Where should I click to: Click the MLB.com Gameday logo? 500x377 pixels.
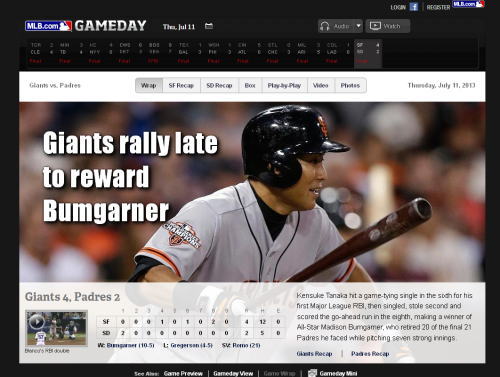(86, 26)
